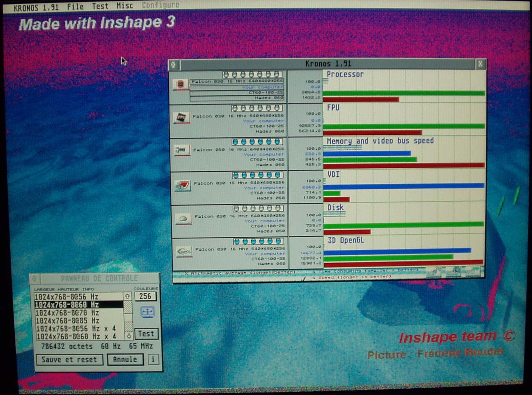532x395 pixels.
Task: Toggle last indicator light in Disk row
Action: coord(279,208)
